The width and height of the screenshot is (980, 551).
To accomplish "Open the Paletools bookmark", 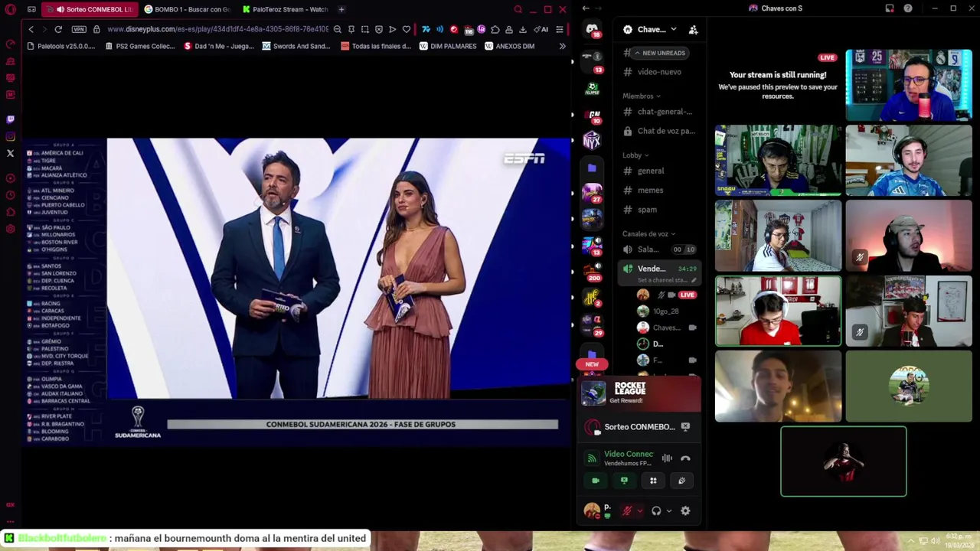I will 60,46.
